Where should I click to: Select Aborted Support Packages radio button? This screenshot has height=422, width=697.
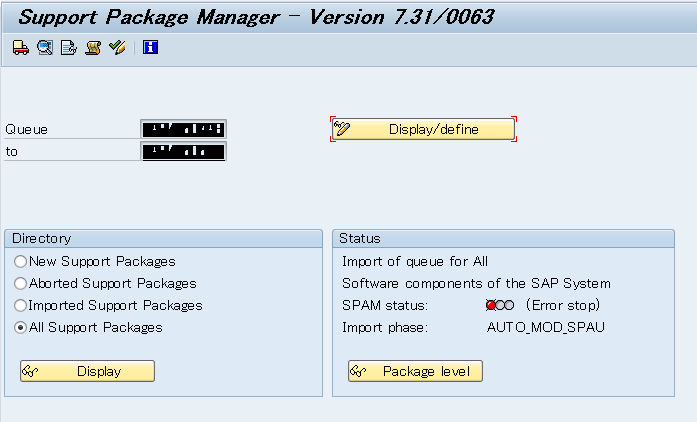20,283
